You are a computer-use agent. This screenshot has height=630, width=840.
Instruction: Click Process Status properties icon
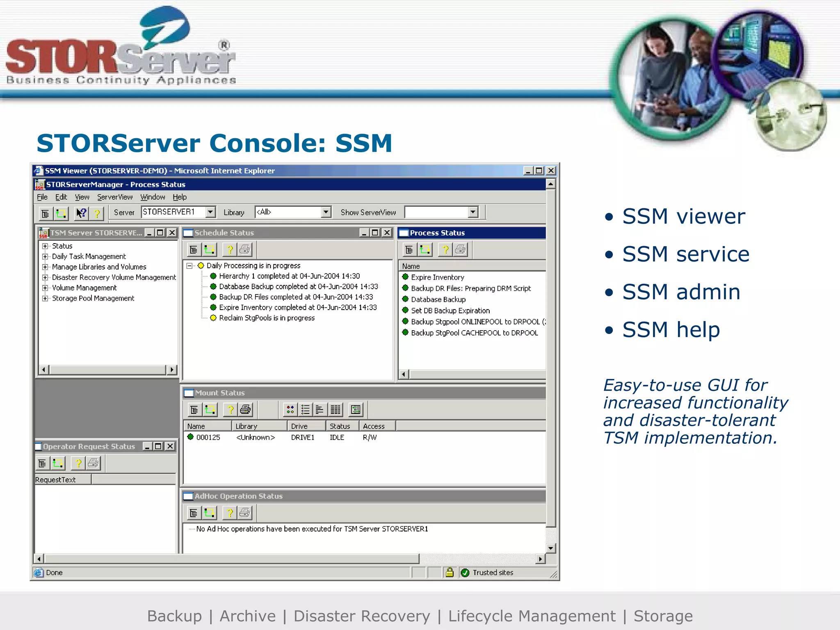pos(409,249)
